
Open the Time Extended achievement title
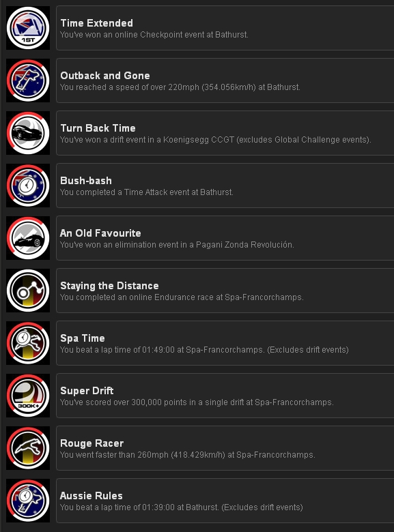click(97, 23)
